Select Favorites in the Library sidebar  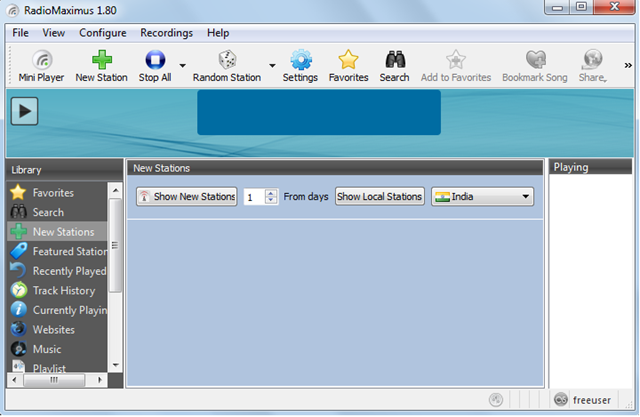point(57,193)
